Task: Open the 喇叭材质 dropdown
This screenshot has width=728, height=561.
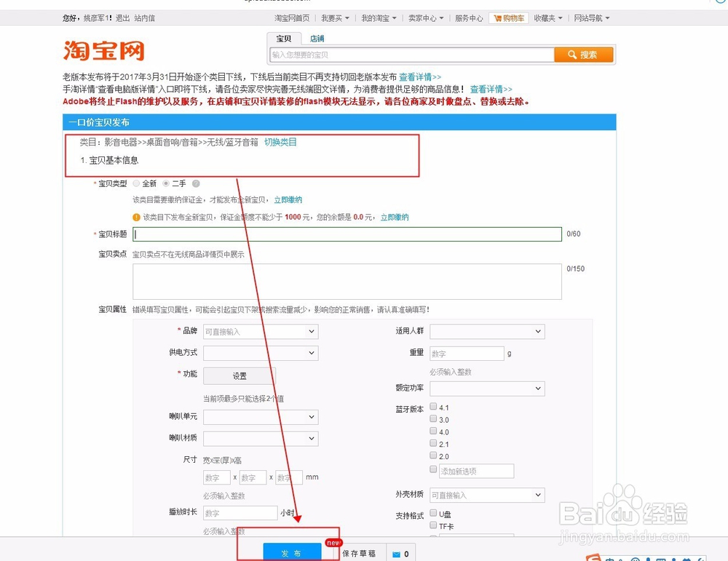Action: 261,439
